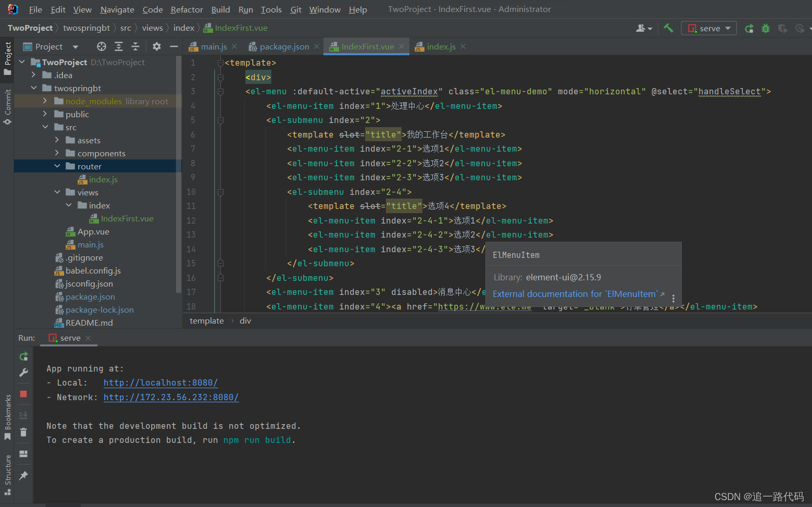Rerun the serve configuration in Run panel
The width and height of the screenshot is (812, 507).
[x=23, y=356]
